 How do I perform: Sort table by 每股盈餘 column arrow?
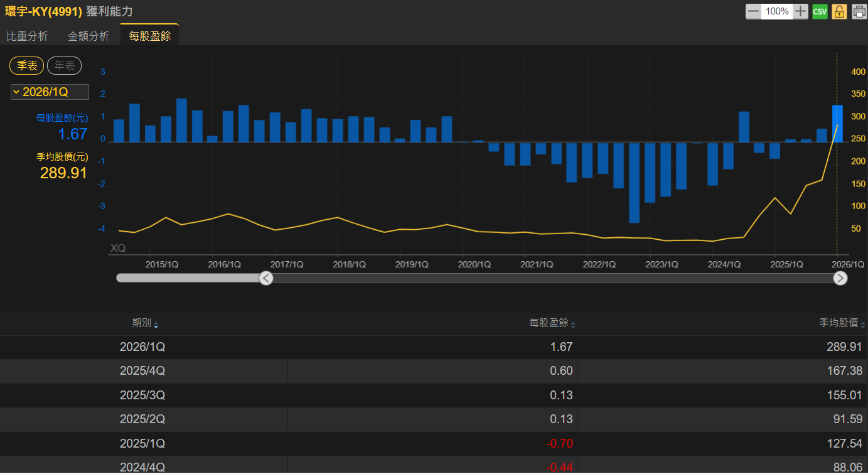pos(573,325)
